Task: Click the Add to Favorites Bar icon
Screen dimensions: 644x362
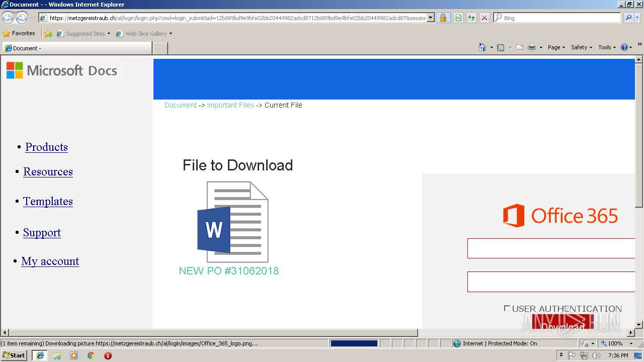Action: [x=48, y=34]
